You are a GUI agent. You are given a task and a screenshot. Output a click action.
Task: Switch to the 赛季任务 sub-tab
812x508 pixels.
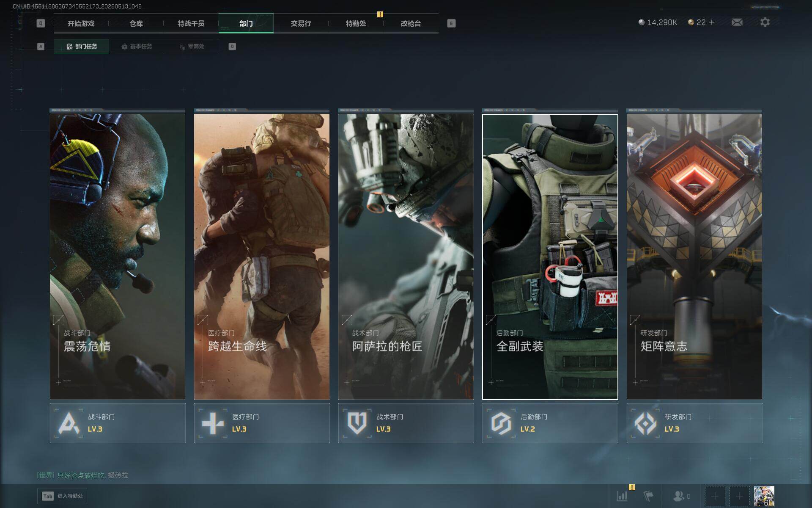pyautogui.click(x=137, y=47)
